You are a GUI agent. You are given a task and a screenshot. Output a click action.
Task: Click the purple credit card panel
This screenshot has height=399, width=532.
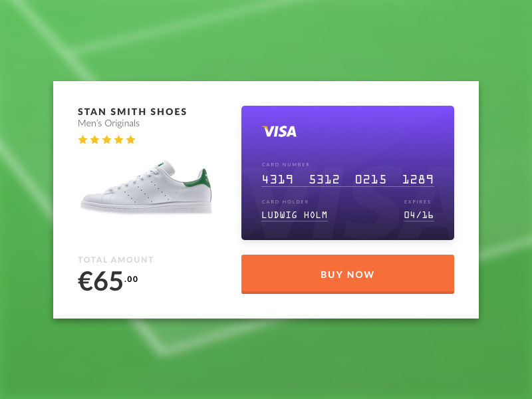coord(347,172)
